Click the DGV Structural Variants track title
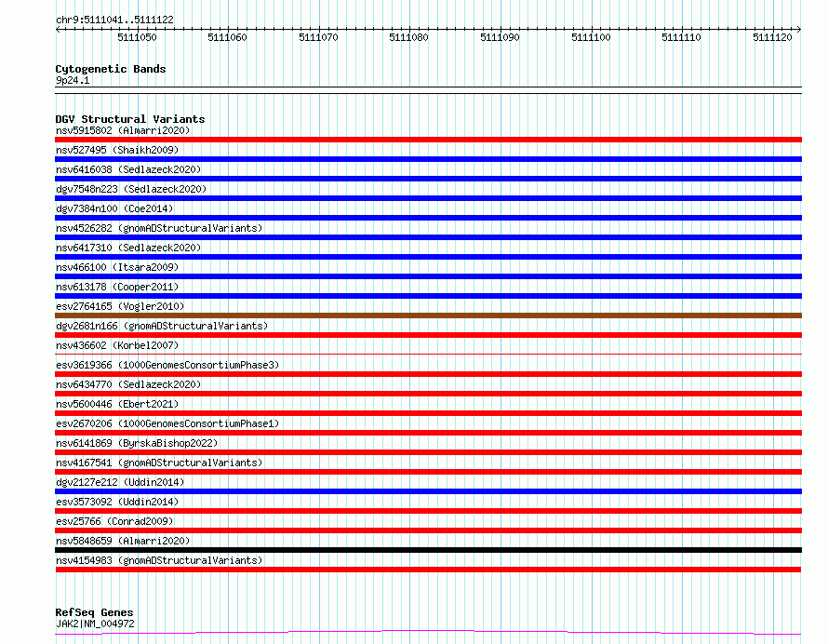 tap(130, 119)
